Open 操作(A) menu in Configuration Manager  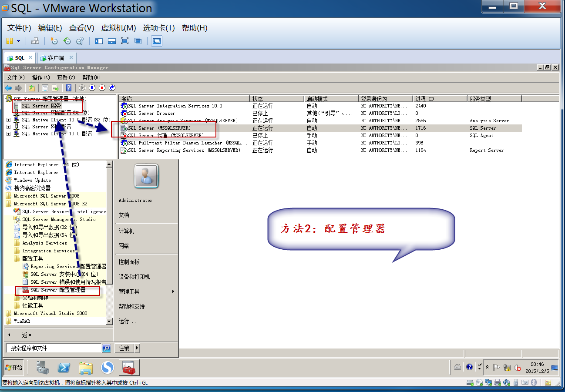click(41, 77)
